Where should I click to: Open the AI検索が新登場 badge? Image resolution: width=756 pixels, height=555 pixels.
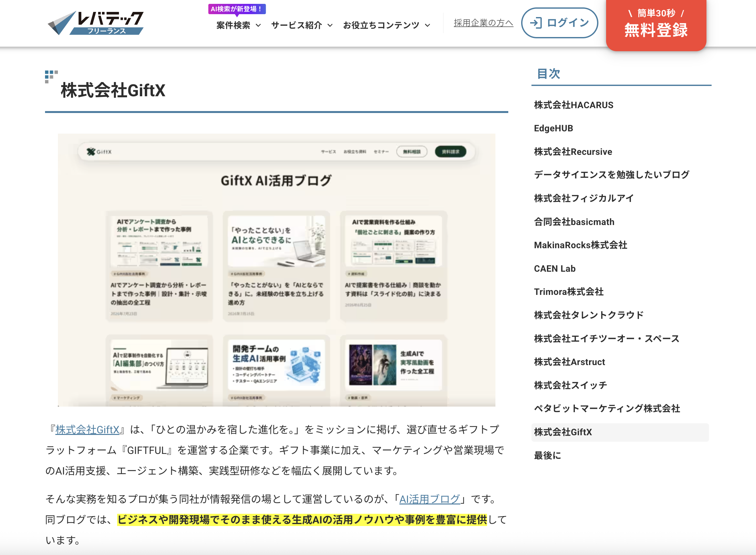point(237,9)
